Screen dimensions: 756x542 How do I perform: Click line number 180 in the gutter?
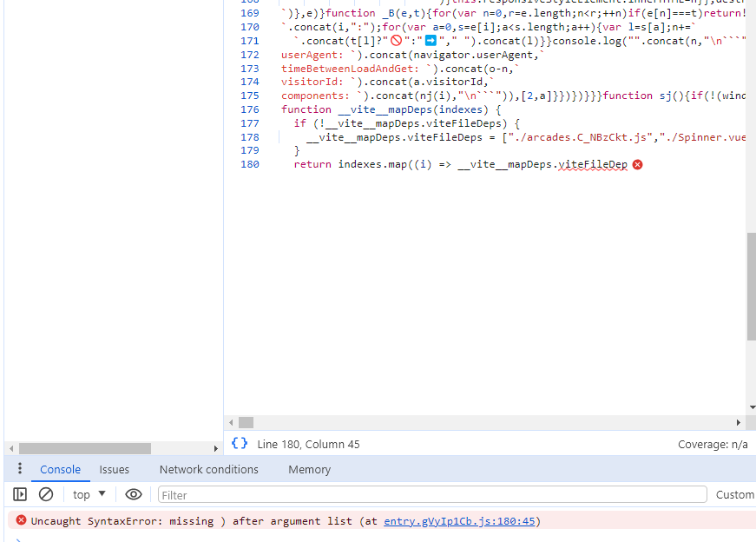[x=250, y=164]
